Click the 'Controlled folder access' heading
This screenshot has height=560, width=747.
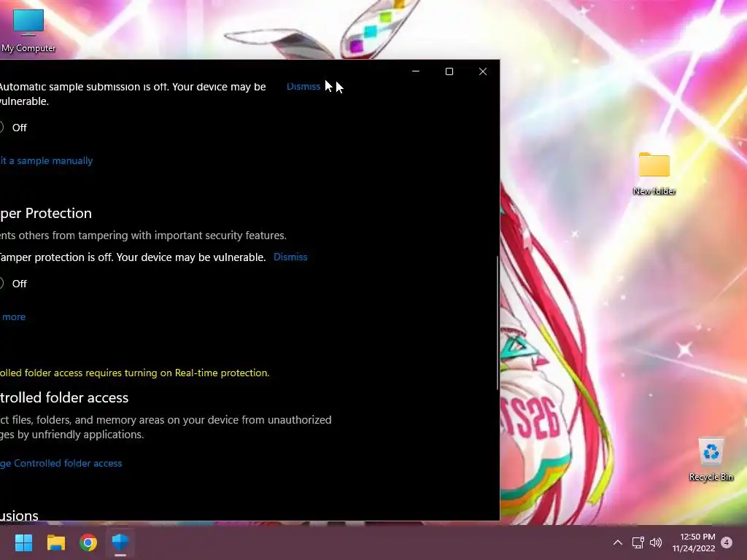point(64,397)
